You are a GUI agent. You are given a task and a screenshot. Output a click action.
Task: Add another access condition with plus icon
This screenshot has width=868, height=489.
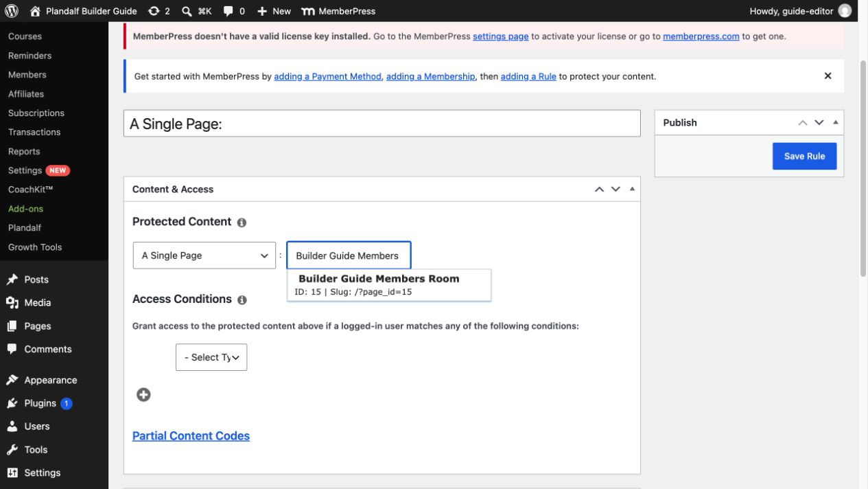pyautogui.click(x=143, y=394)
